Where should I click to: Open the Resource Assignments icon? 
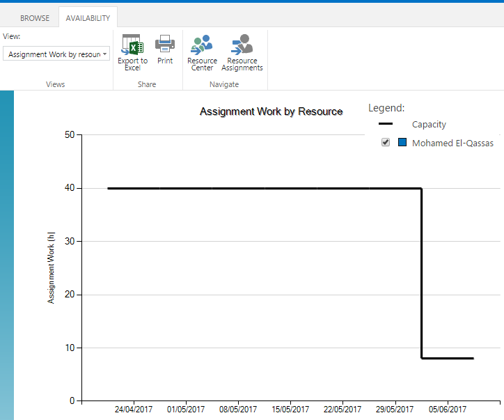point(242,45)
